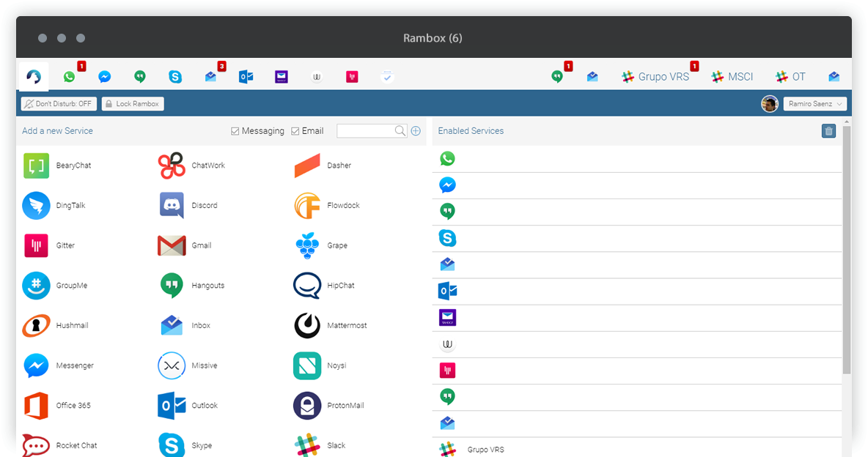868x457 pixels.
Task: Add the ChatWork service
Action: point(191,166)
